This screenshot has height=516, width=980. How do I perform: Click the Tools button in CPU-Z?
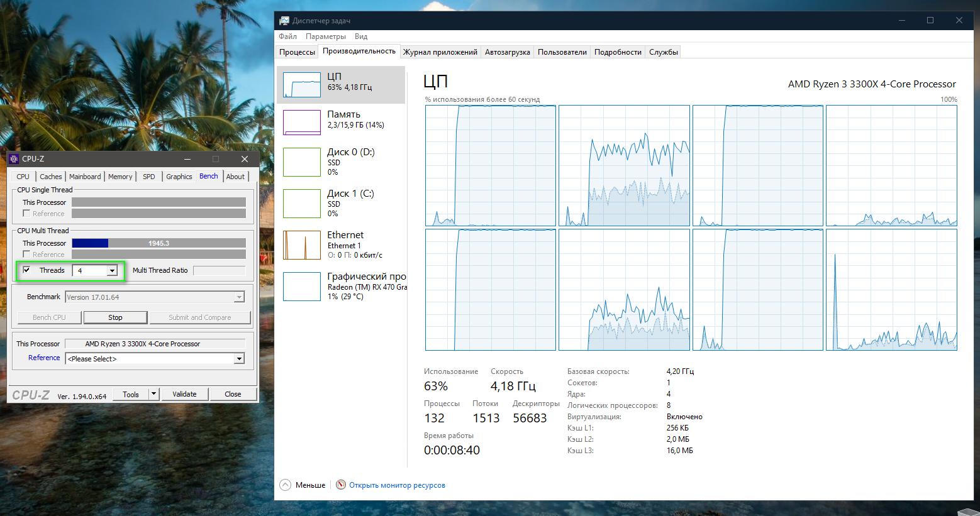131,394
